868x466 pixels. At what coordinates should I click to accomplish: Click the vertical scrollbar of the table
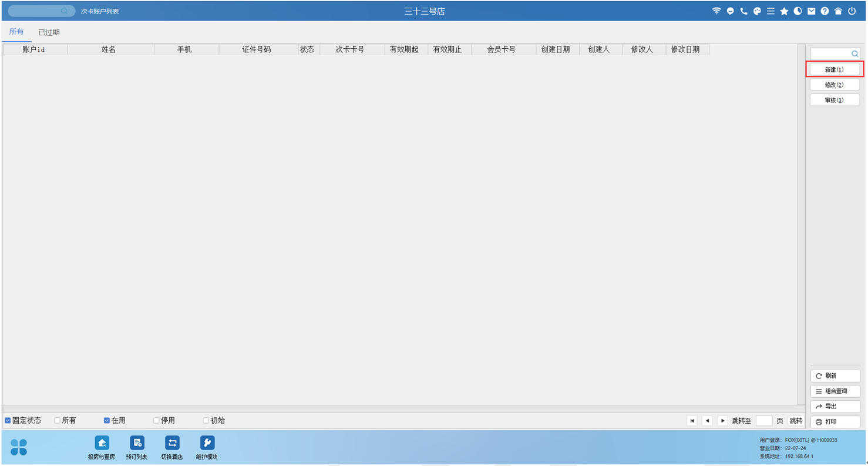801,224
